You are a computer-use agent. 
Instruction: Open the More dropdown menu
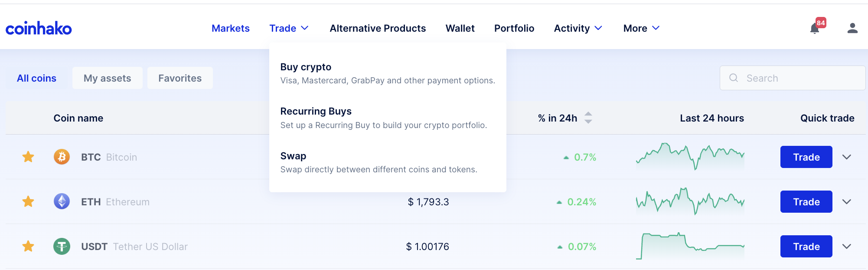click(x=641, y=28)
